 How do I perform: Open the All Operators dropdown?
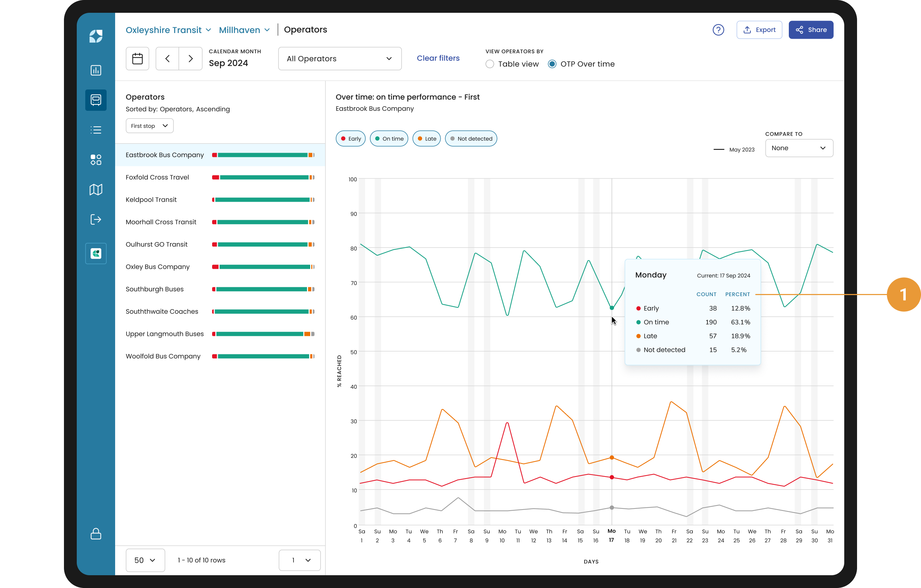tap(340, 59)
